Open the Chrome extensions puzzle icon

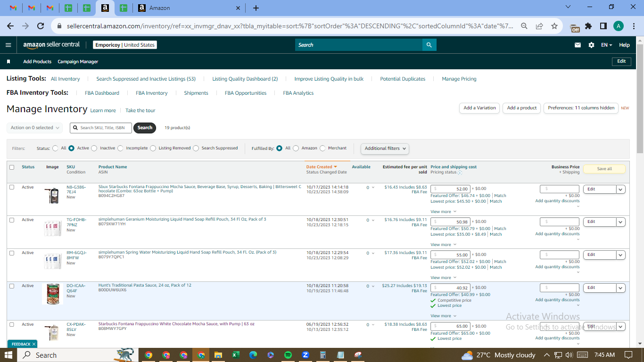(x=588, y=26)
